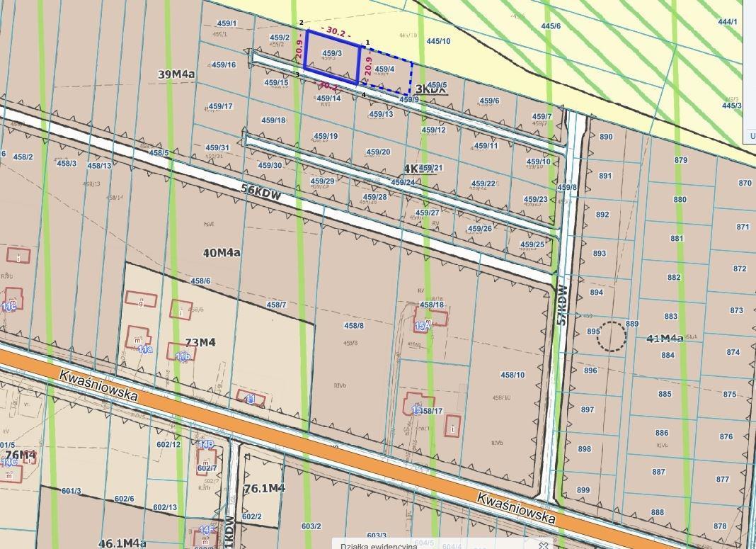The width and height of the screenshot is (756, 549).
Task: Click address point 14D
Action: tap(206, 444)
